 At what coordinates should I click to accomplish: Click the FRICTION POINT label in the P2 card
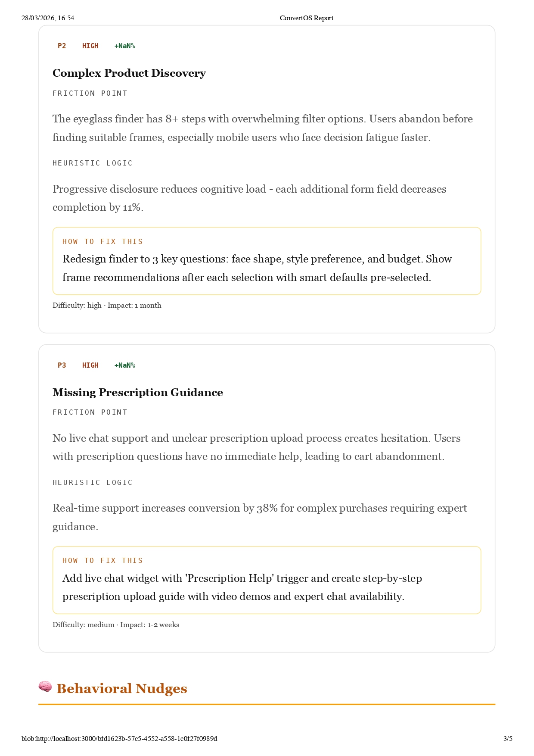point(90,94)
